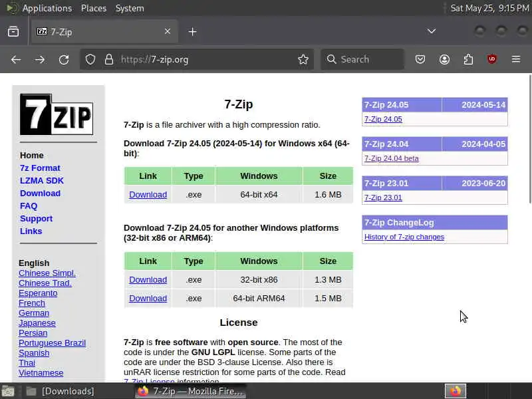This screenshot has width=532, height=399.
Task: Open the Download sidebar link
Action: tap(40, 193)
